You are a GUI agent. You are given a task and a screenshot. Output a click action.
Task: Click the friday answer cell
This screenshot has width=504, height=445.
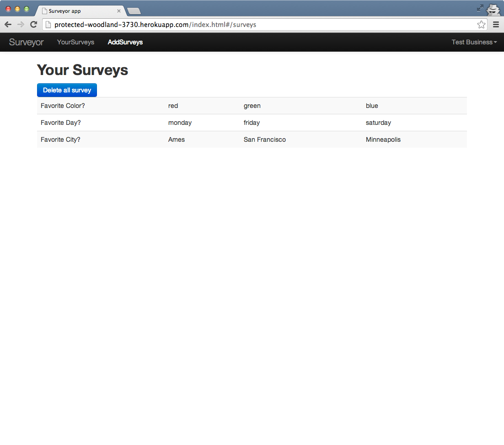[301, 123]
